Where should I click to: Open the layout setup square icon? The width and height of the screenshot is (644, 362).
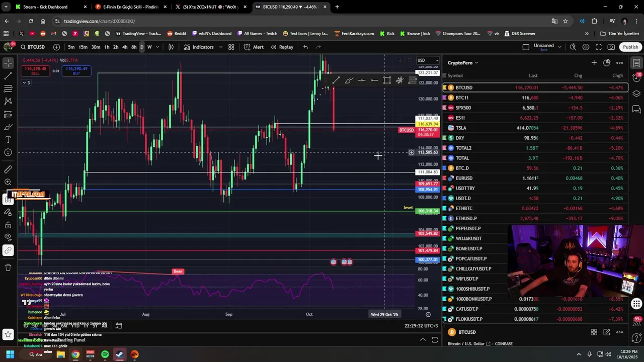point(526,47)
